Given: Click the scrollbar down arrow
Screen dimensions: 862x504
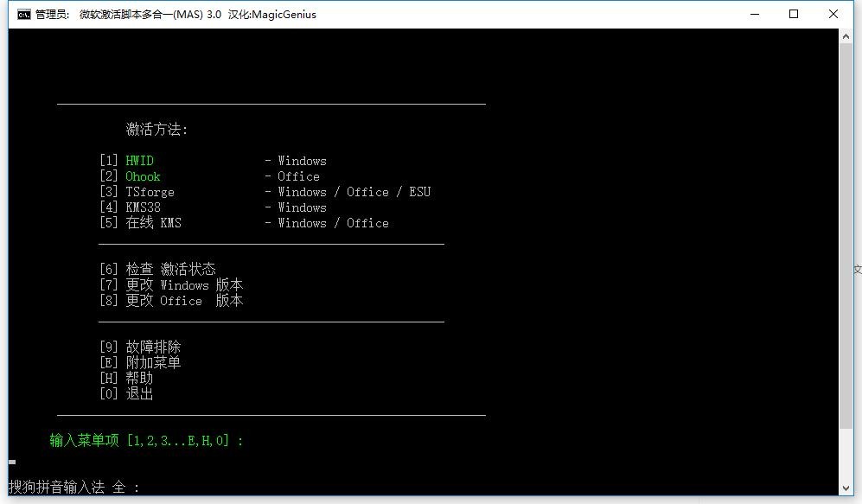Looking at the screenshot, I should coord(846,488).
